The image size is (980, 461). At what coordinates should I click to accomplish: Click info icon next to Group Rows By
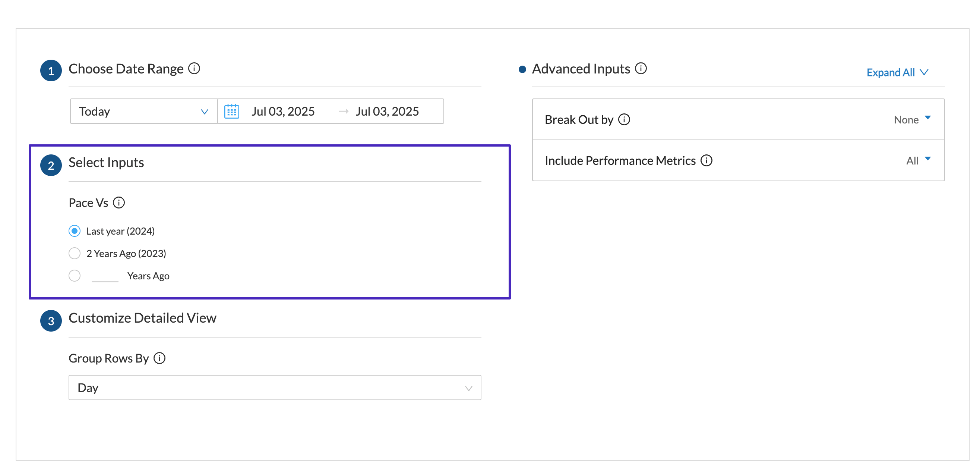click(x=159, y=358)
